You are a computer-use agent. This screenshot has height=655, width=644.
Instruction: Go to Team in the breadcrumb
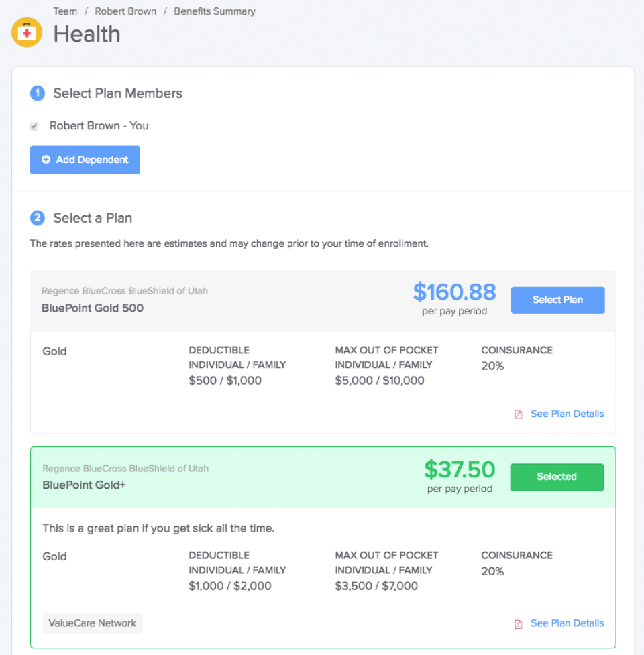click(65, 11)
